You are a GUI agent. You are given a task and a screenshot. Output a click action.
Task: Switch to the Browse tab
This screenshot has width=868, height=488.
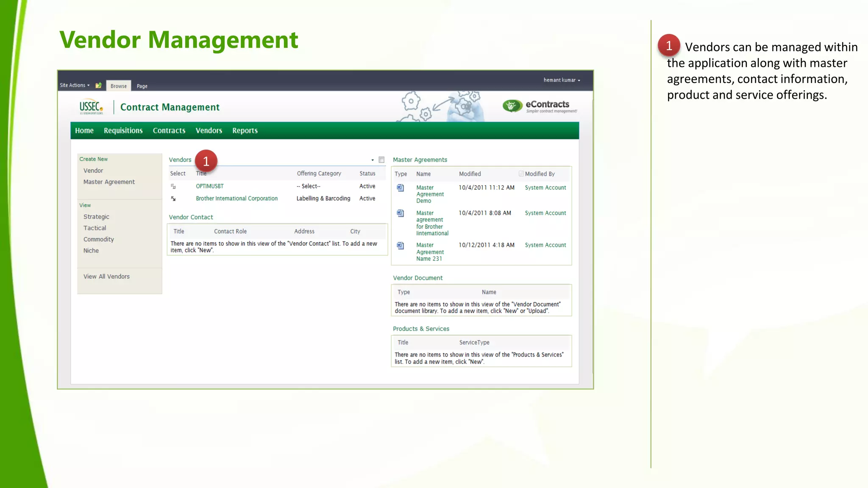click(119, 86)
